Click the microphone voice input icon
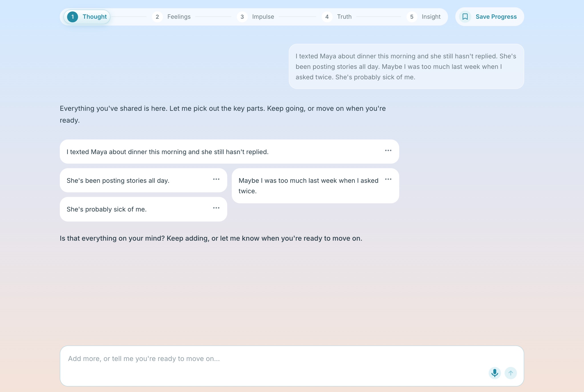 [x=495, y=373]
